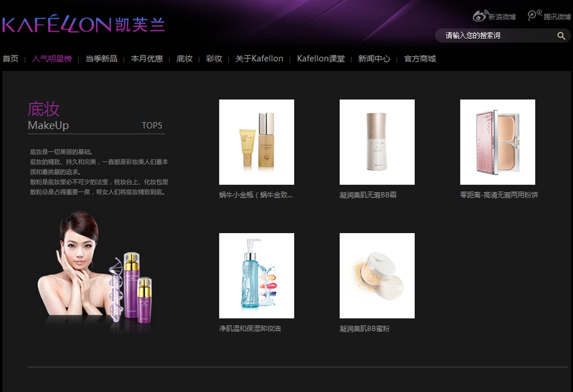This screenshot has width=573, height=392.
Task: Open the 腾讯微博 icon link
Action: click(549, 16)
